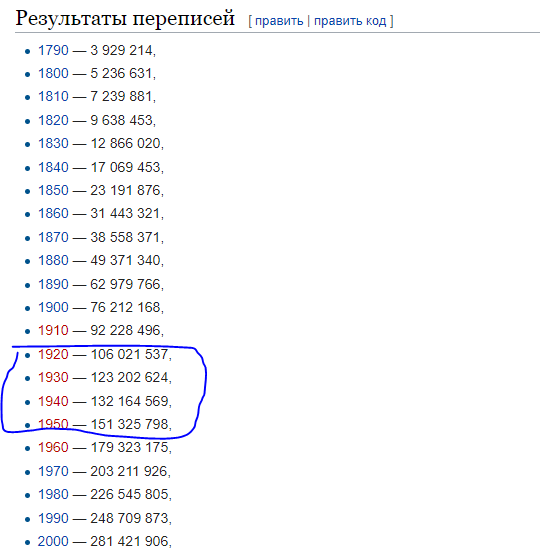
Task: Click the population value 248 709 873
Action: point(129,518)
